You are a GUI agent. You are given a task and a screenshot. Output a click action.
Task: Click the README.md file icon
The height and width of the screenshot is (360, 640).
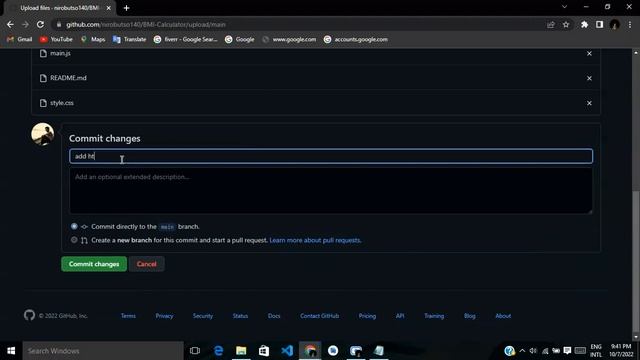(x=43, y=78)
